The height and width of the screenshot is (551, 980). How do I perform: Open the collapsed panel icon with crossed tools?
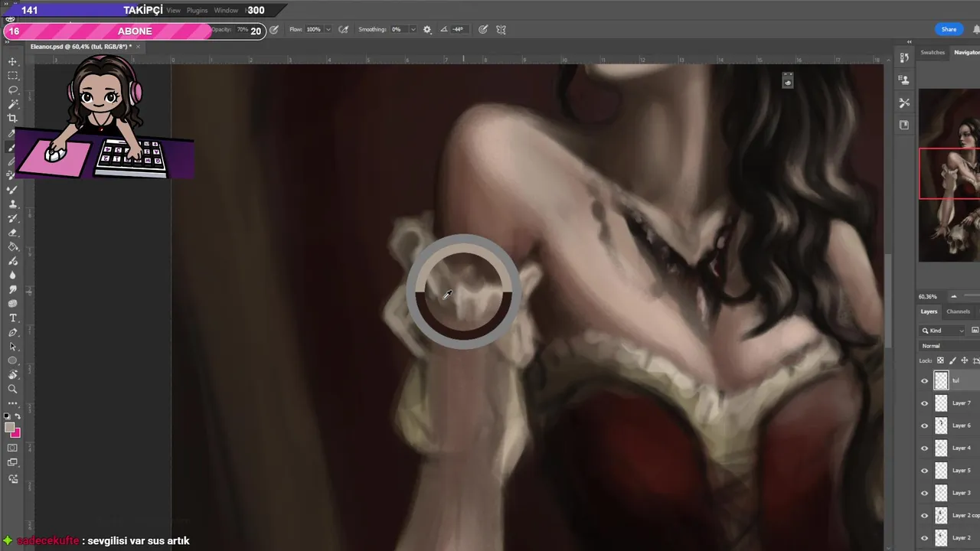(x=904, y=103)
